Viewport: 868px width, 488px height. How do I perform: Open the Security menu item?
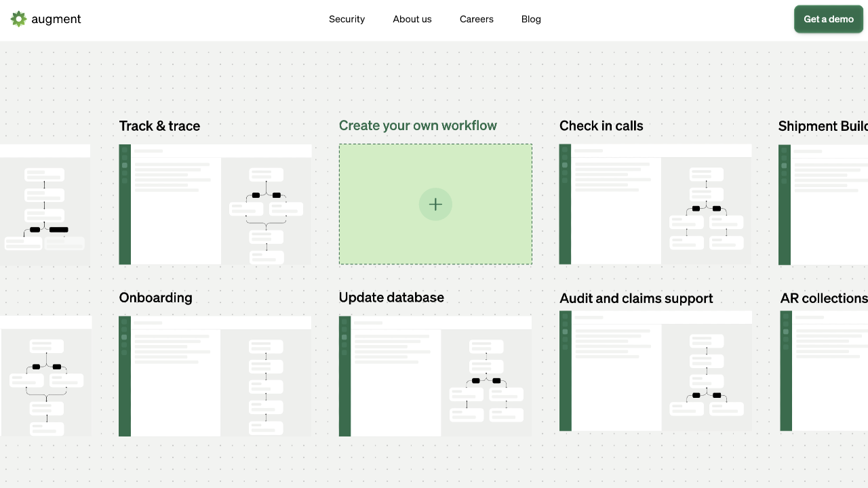(347, 19)
